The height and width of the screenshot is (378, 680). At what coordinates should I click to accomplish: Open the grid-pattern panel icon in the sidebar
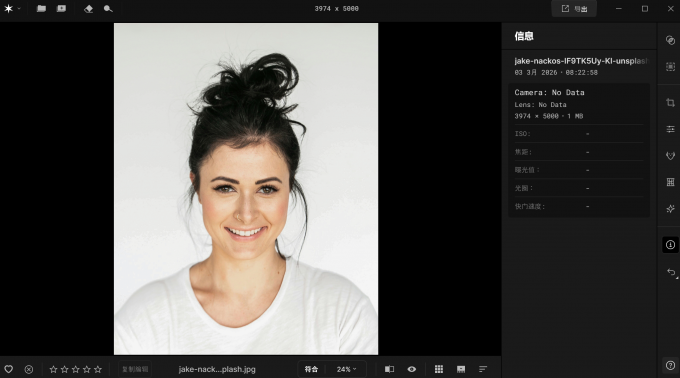coord(670,182)
